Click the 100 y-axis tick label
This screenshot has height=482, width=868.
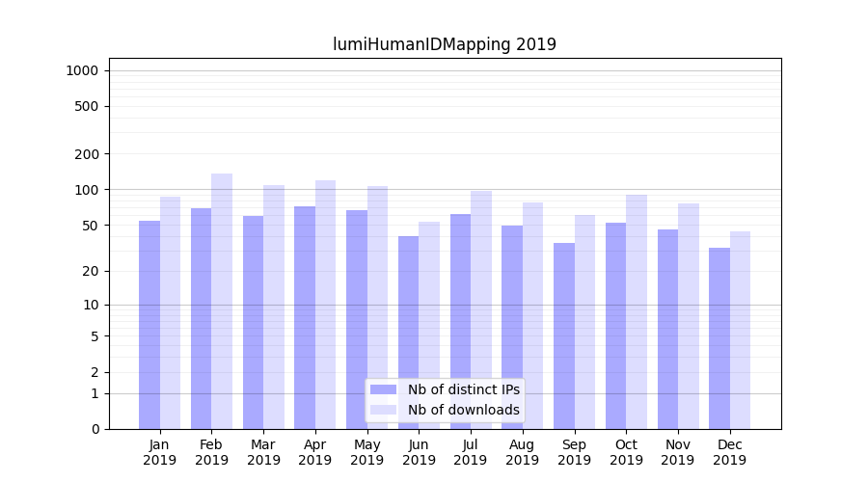[x=86, y=190]
